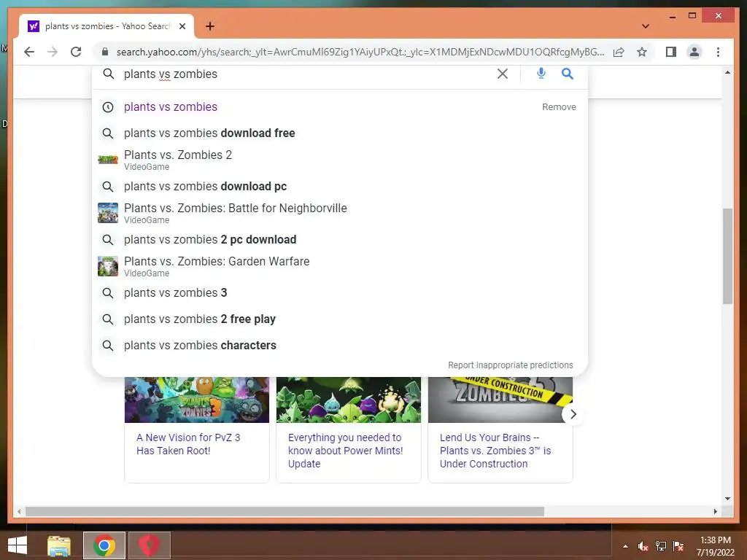Reload the Yahoo search page
Viewport: 747px width, 560px height.
(76, 52)
